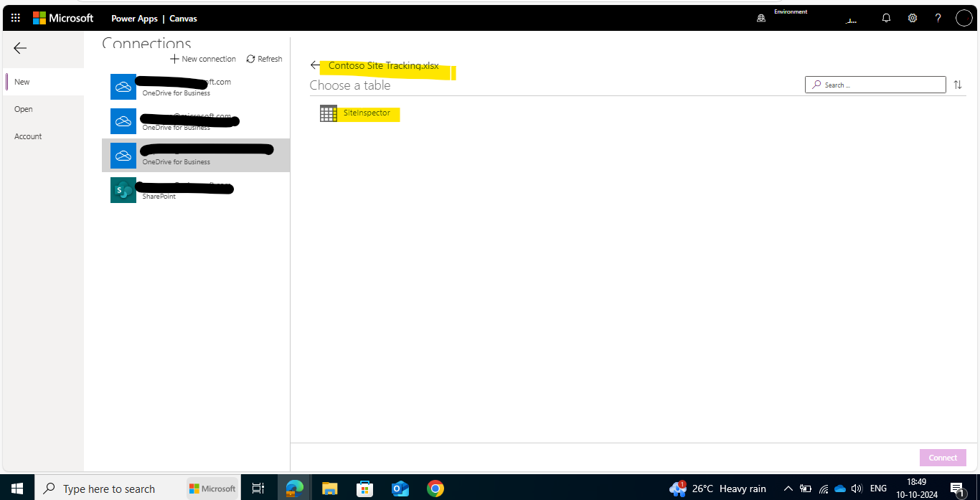Refresh the connections list
The width and height of the screenshot is (980, 500).
coord(264,59)
